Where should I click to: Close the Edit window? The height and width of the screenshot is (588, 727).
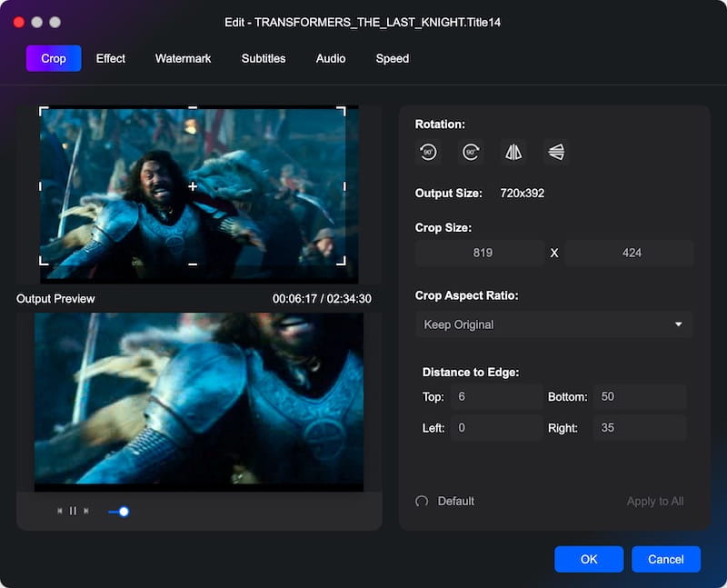(x=19, y=22)
